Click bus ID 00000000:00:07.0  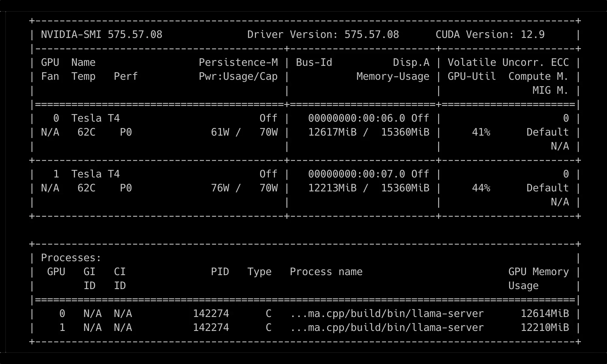357,174
